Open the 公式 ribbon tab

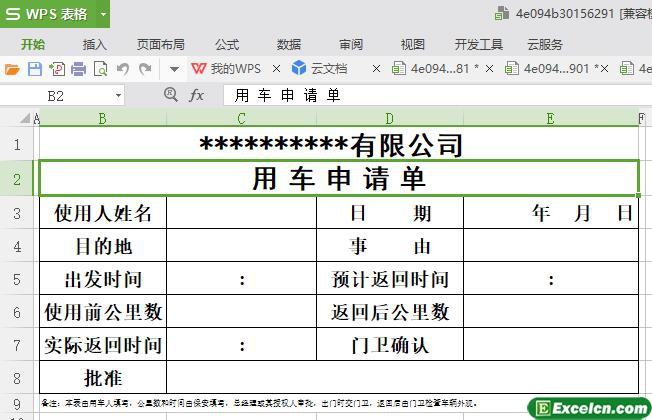[227, 44]
